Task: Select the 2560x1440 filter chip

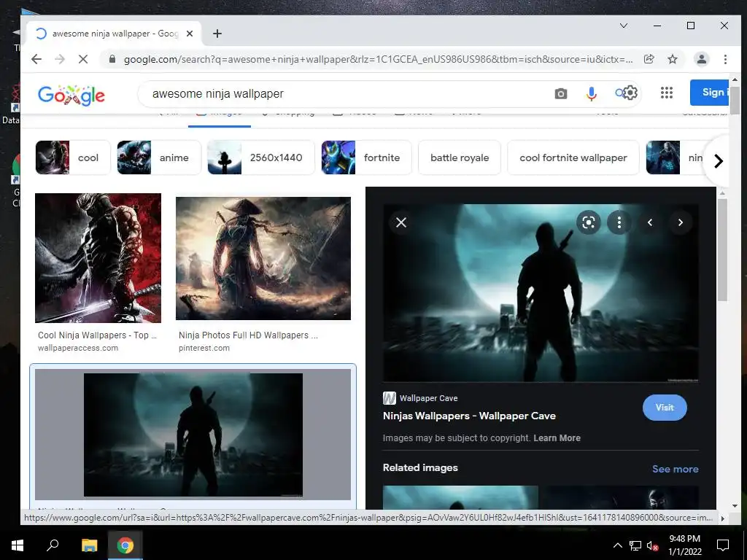Action: point(261,157)
